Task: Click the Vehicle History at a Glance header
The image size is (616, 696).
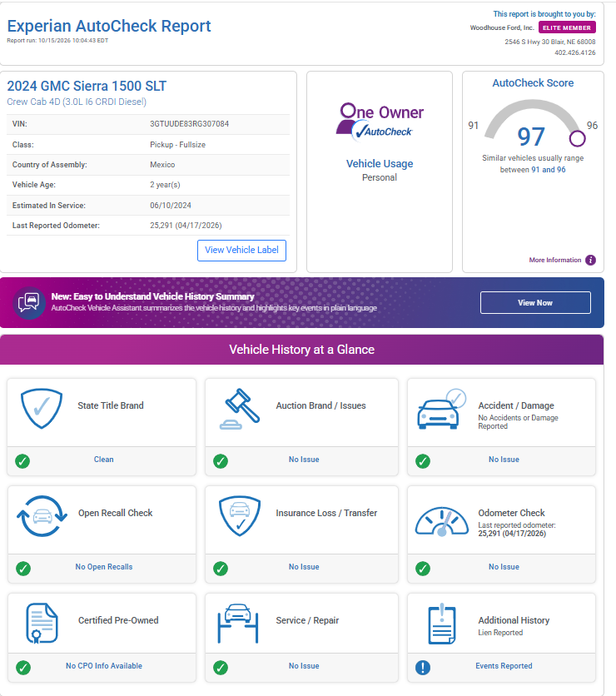Action: point(302,350)
